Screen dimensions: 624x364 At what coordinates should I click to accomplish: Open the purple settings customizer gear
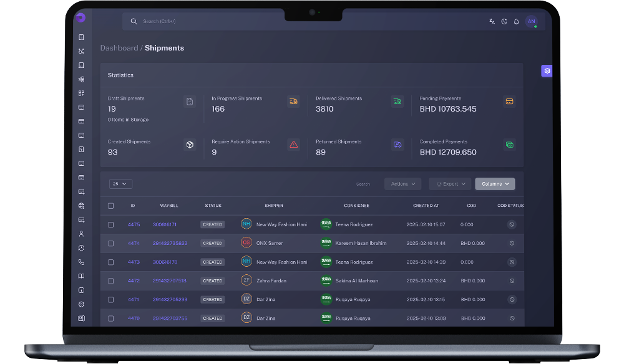[547, 71]
